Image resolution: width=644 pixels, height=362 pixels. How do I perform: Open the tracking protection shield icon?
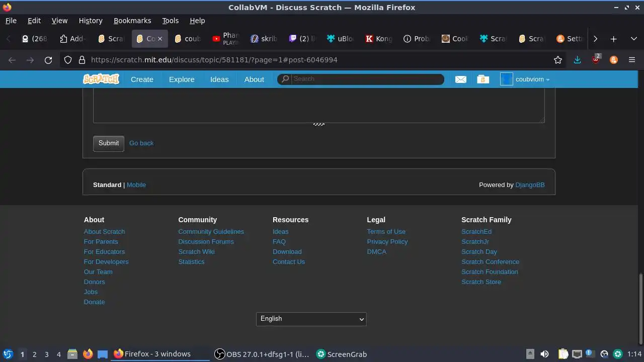coord(68,60)
